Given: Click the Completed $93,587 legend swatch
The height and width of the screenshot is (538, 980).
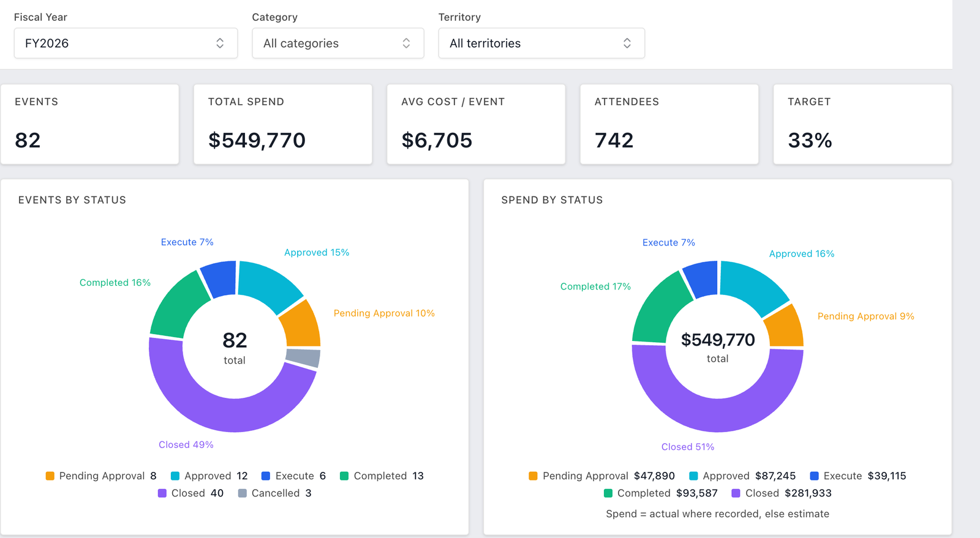Looking at the screenshot, I should 608,493.
